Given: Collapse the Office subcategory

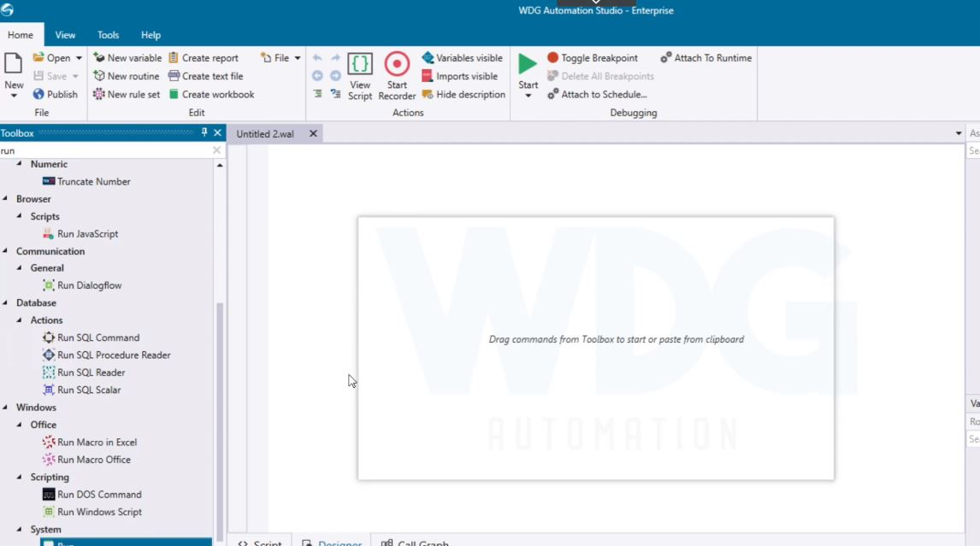Looking at the screenshot, I should click(x=20, y=424).
